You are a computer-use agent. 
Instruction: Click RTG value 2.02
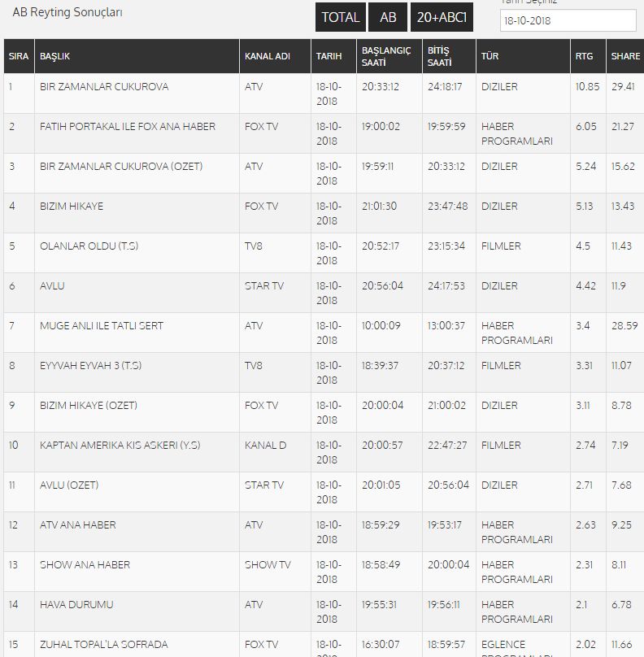tap(585, 645)
